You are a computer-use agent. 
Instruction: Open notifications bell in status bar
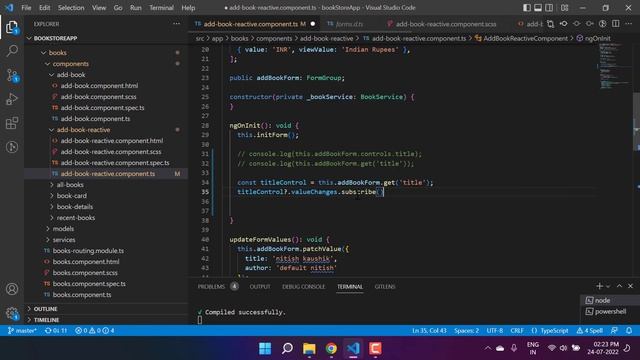click(x=629, y=331)
